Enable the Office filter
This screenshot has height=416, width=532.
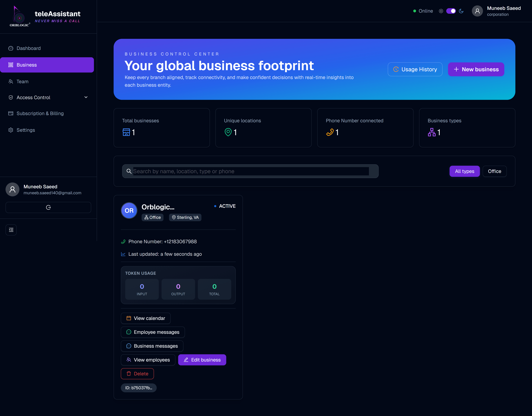tap(494, 171)
